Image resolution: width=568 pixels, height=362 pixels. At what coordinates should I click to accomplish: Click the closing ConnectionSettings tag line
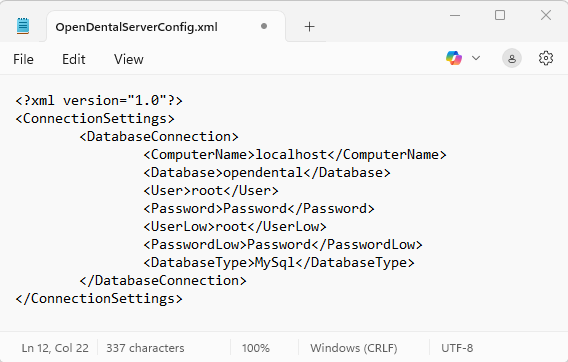99,299
